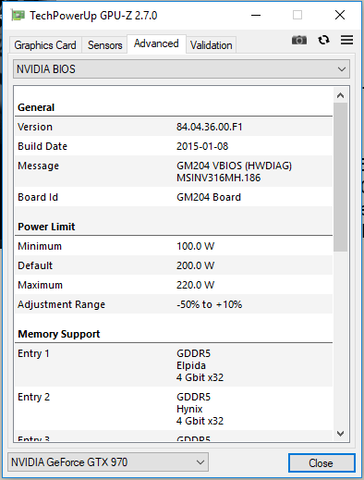The width and height of the screenshot is (364, 480).
Task: Select the Version row value 84.04.36.00.F1
Action: tap(209, 127)
